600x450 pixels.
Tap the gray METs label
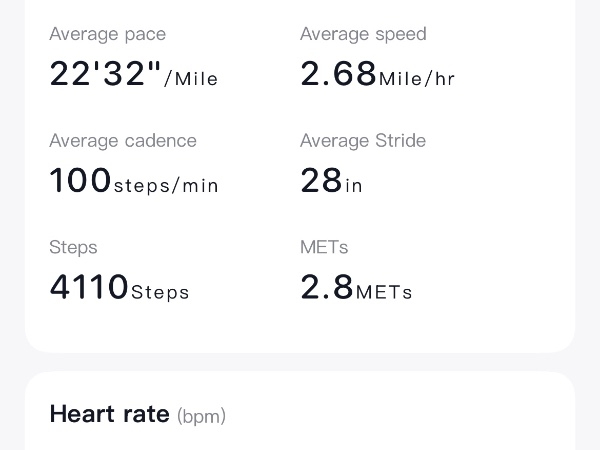[324, 247]
